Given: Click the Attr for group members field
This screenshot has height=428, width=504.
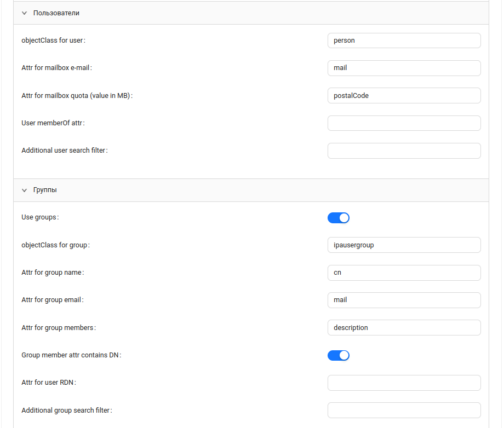Looking at the screenshot, I should pos(404,328).
